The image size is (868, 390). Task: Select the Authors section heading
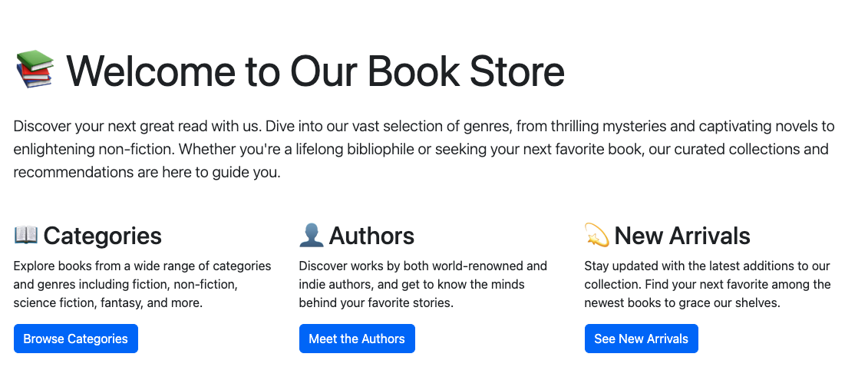[371, 236]
